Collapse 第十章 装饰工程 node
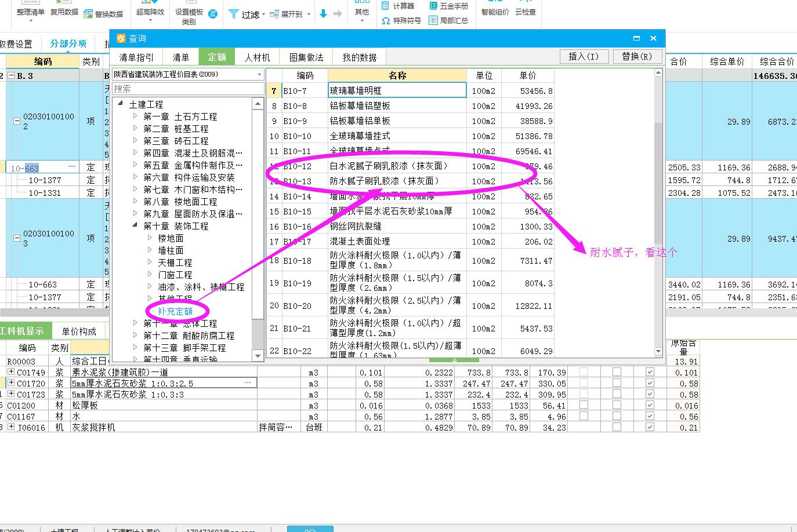The height and width of the screenshot is (532, 797). pos(135,226)
